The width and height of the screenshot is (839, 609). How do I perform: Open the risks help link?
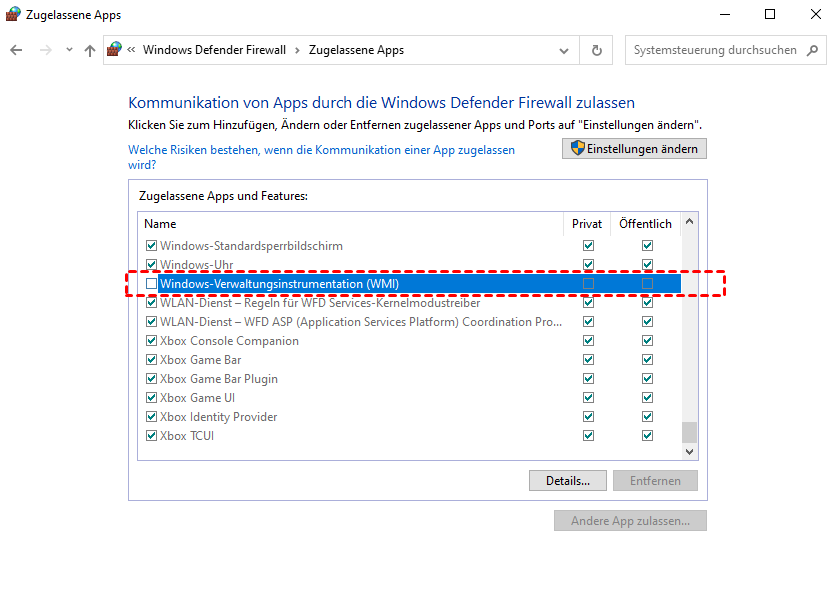click(321, 157)
